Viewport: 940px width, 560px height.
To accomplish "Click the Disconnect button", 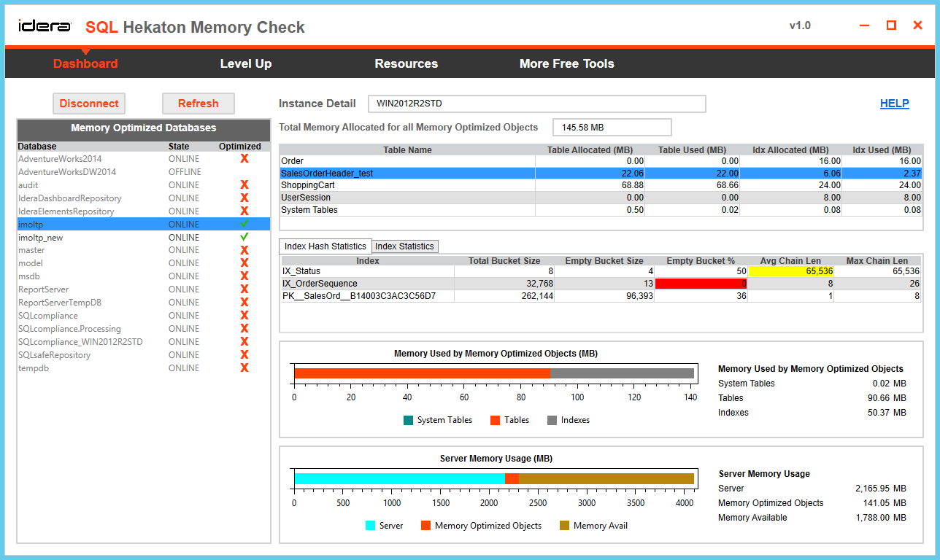I will click(88, 103).
